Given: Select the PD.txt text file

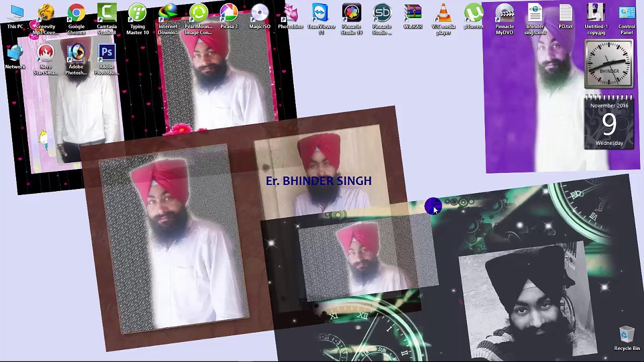Looking at the screenshot, I should pyautogui.click(x=566, y=17).
